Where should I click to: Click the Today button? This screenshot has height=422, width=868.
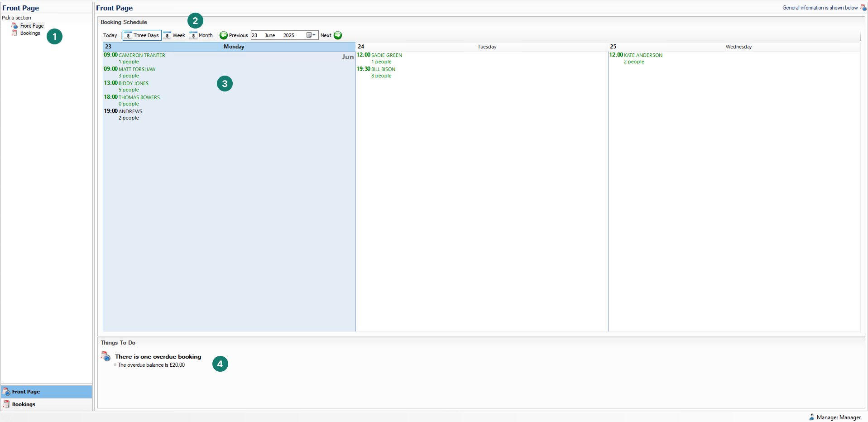click(110, 35)
